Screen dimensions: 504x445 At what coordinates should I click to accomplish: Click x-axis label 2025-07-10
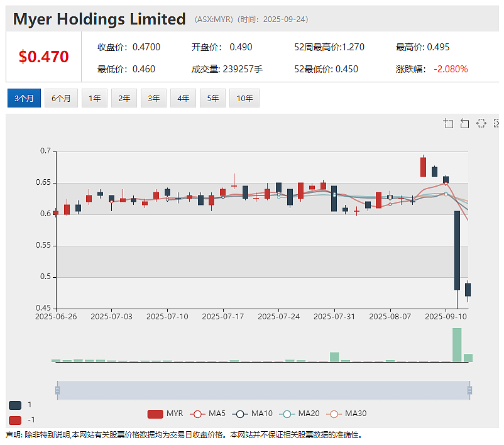point(167,317)
